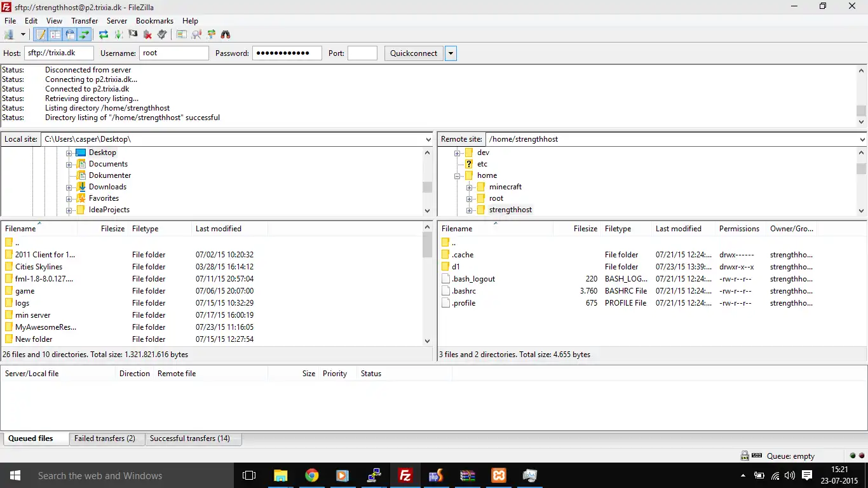Click the etc folder question mark icon
Image resolution: width=868 pixels, height=488 pixels.
coord(469,164)
